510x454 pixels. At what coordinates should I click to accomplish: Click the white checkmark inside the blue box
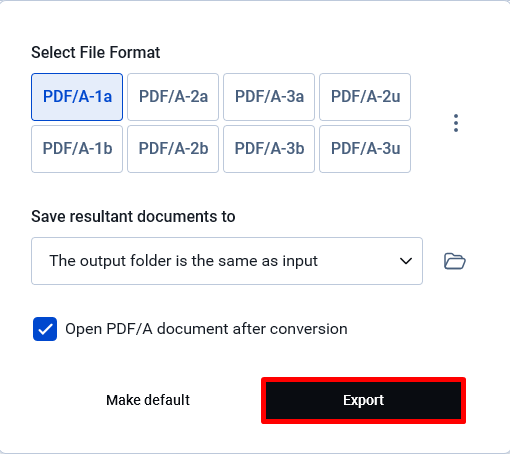tap(45, 330)
